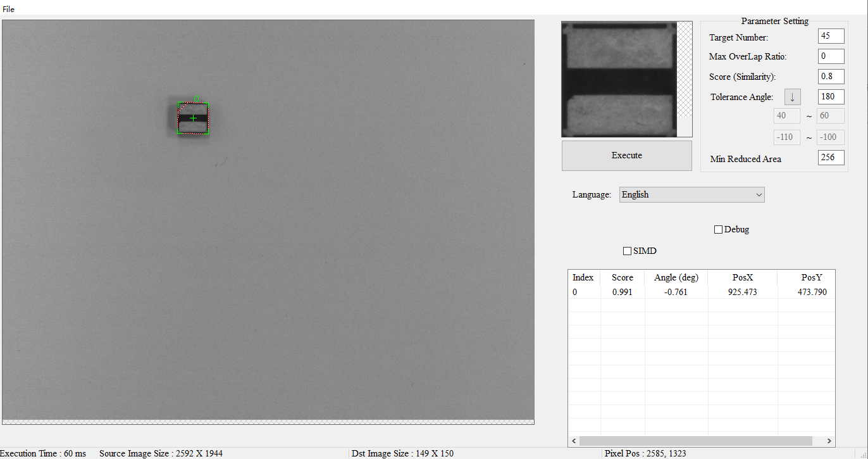Edit the Max OverLap Ratio field

831,56
